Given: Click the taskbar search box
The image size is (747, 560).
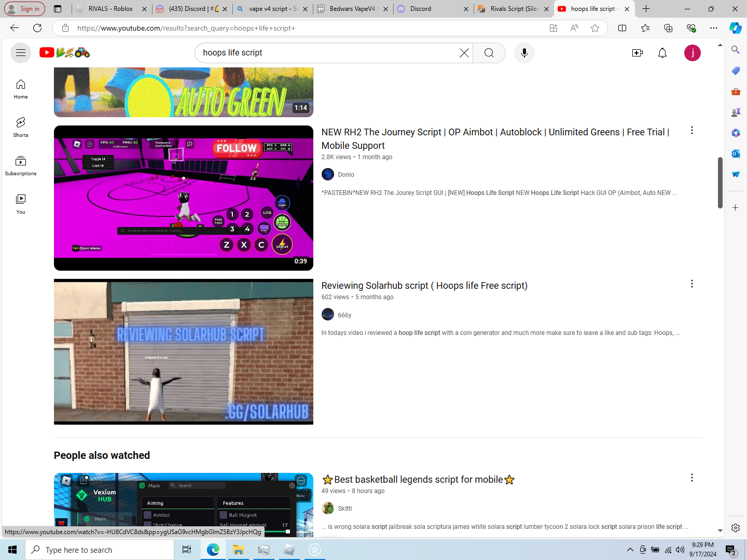Looking at the screenshot, I should [x=100, y=550].
